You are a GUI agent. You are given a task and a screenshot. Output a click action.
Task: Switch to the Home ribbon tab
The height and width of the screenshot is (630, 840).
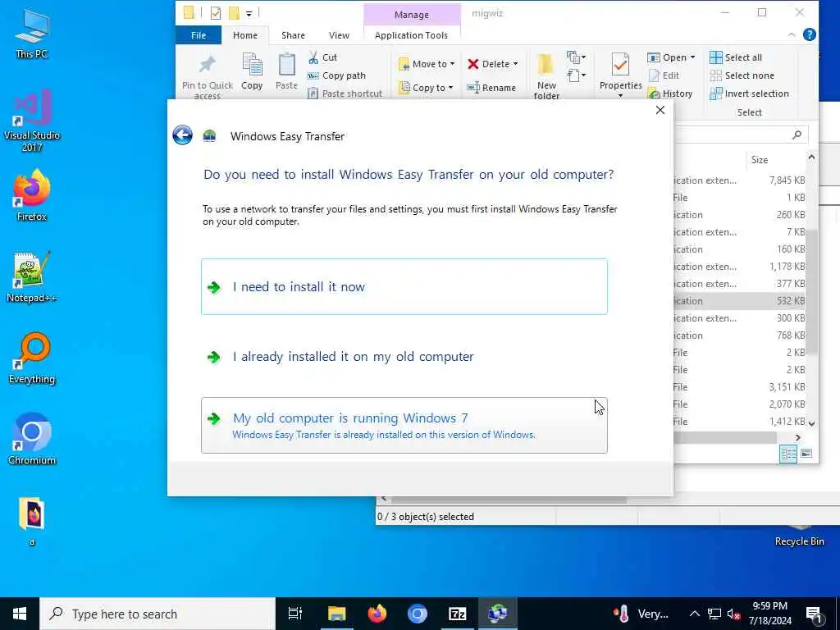[244, 35]
